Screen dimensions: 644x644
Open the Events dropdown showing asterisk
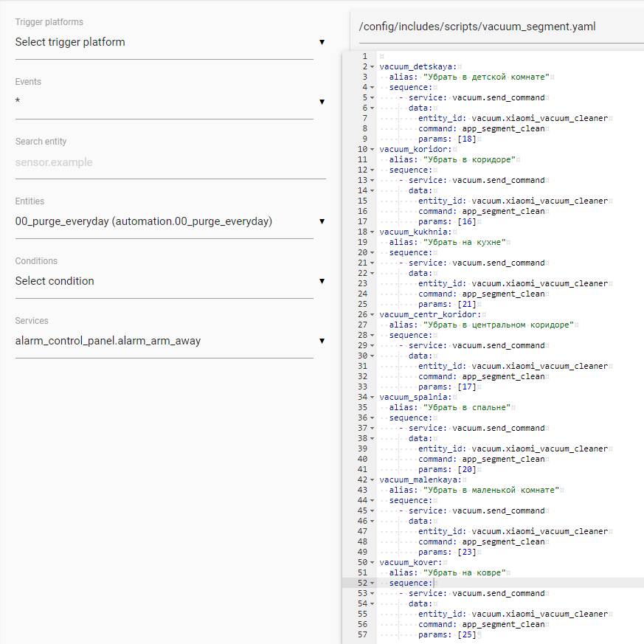(170, 102)
